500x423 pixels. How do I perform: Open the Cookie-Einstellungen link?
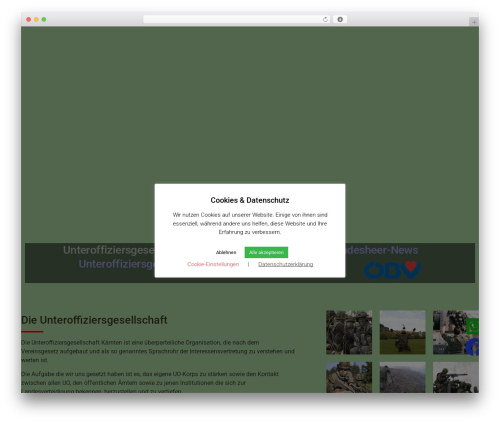click(x=213, y=264)
